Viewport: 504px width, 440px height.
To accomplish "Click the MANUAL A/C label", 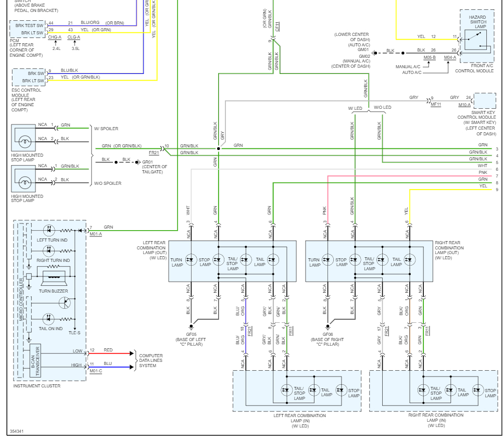I will pyautogui.click(x=408, y=67).
